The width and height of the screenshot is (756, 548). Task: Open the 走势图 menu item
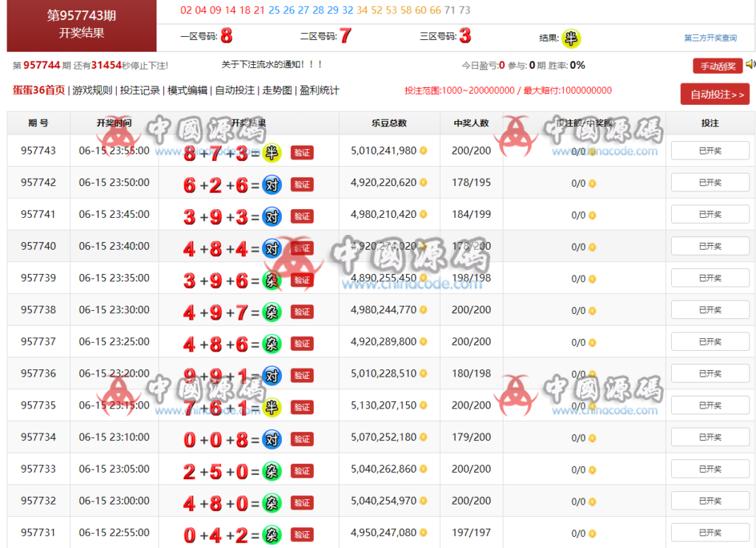tap(278, 90)
